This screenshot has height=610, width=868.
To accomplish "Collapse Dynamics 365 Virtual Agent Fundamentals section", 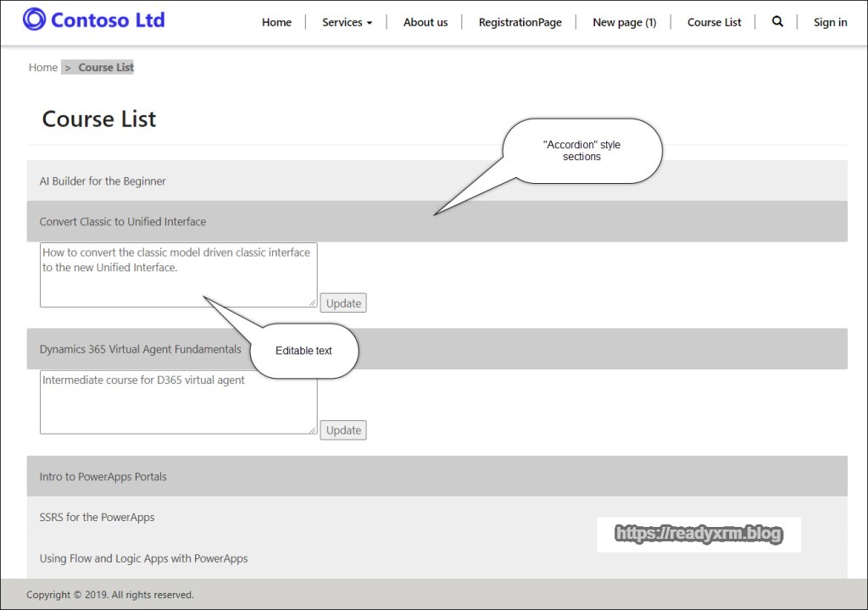I will point(140,349).
